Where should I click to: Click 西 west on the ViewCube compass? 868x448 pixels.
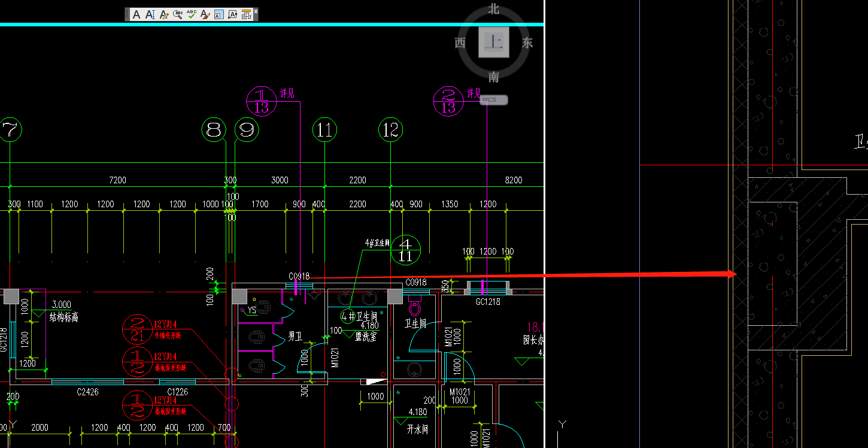[460, 43]
